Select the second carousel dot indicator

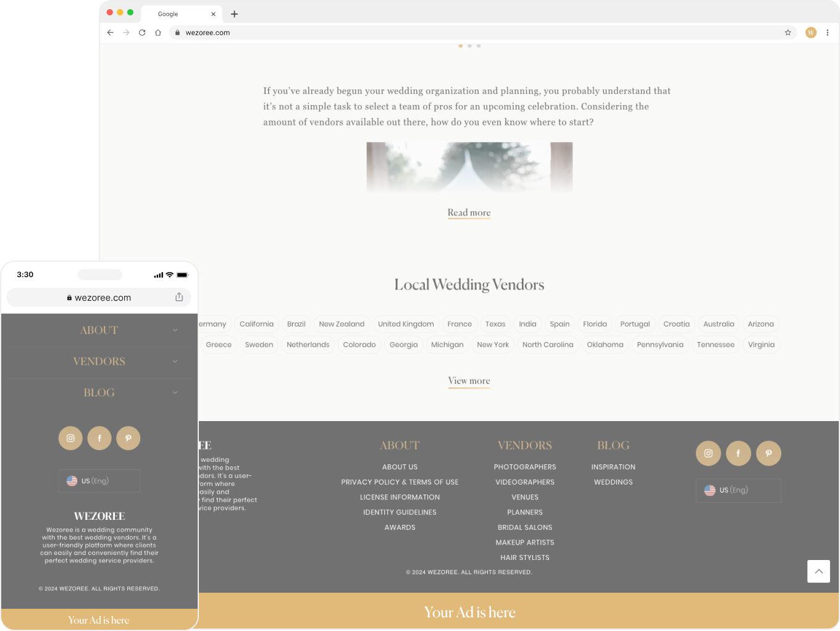coord(469,46)
